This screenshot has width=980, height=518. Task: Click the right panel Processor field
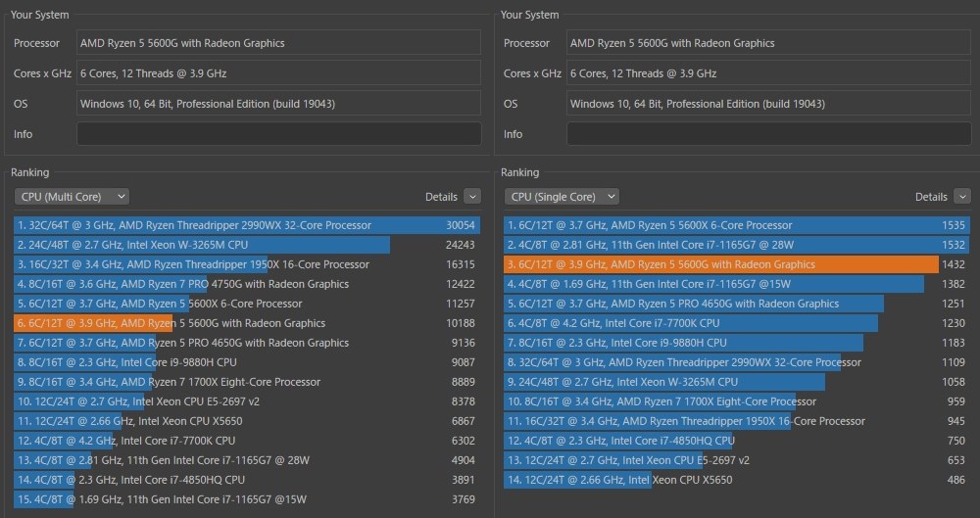click(768, 42)
